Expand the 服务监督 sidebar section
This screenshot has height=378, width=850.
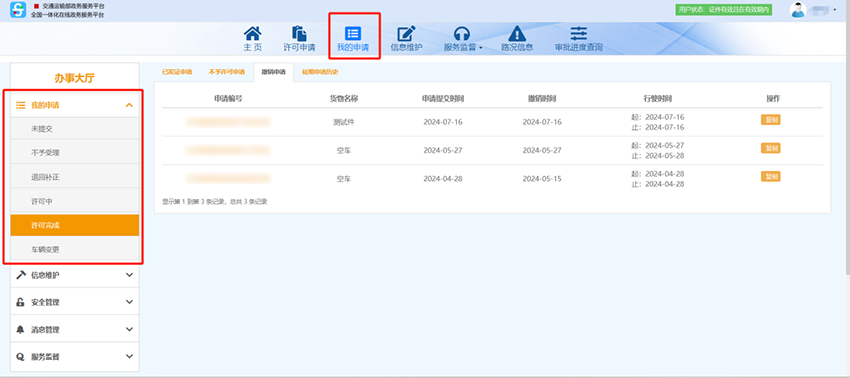(75, 356)
